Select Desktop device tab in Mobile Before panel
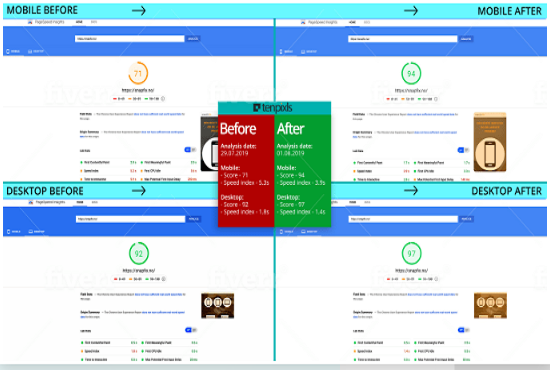 point(36,52)
